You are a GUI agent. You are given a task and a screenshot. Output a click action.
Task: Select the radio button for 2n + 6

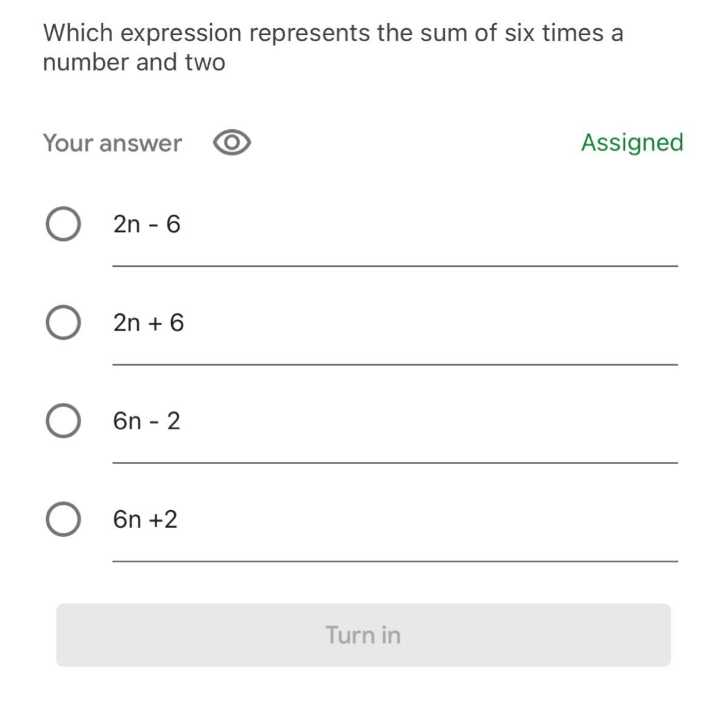tap(63, 322)
